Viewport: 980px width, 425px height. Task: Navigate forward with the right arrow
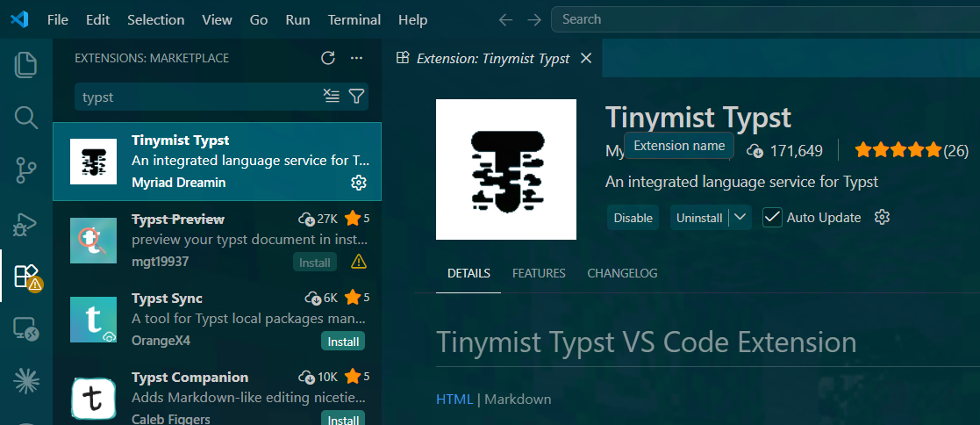pyautogui.click(x=533, y=20)
